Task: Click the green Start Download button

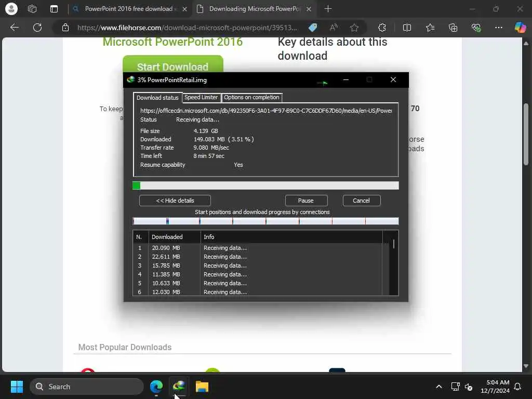Action: click(172, 64)
